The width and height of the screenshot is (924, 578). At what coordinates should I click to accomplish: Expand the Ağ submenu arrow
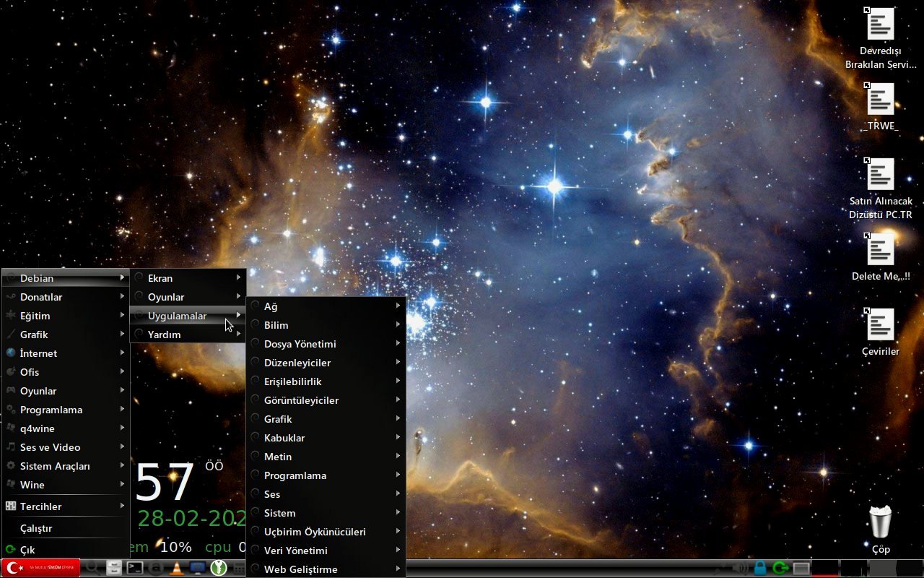(398, 306)
